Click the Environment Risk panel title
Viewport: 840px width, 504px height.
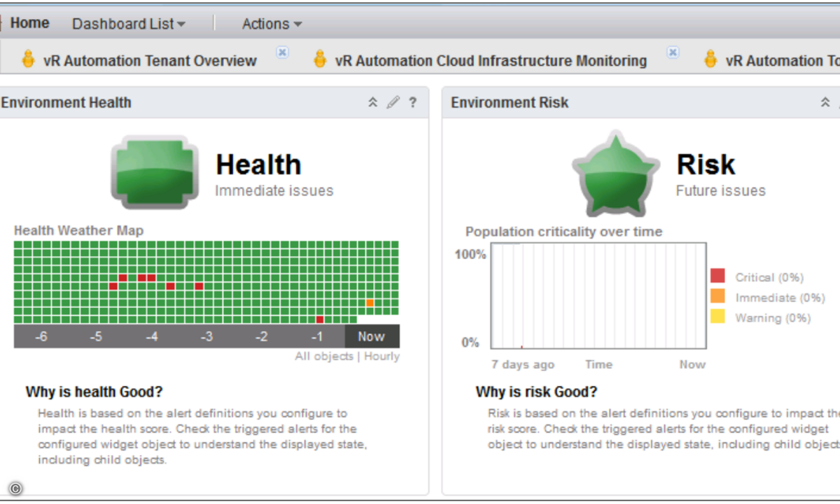pyautogui.click(x=510, y=103)
